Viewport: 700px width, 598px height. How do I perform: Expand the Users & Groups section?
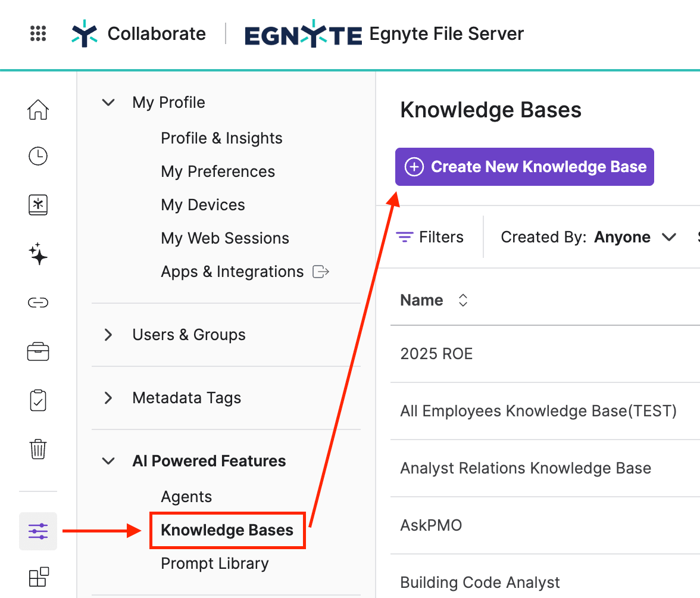[x=108, y=335]
